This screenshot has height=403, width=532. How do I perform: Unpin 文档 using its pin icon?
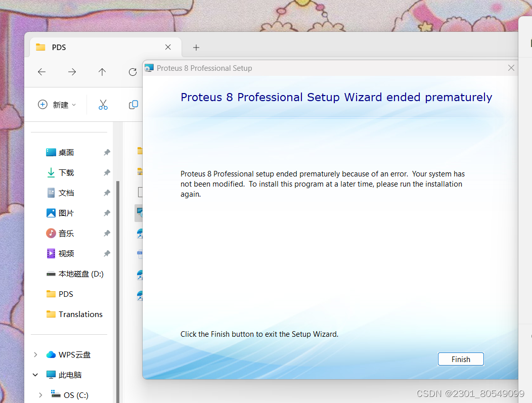click(107, 193)
